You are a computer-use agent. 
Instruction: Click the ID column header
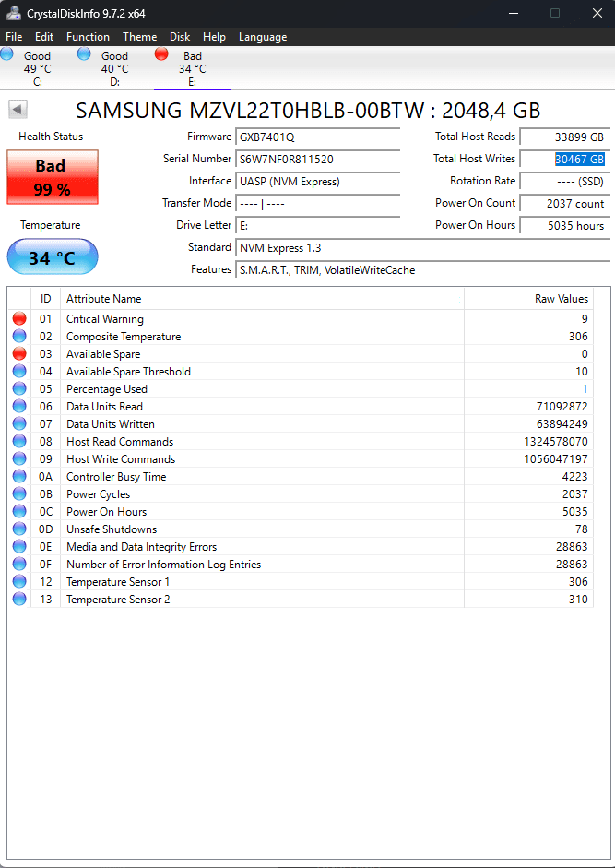45,299
